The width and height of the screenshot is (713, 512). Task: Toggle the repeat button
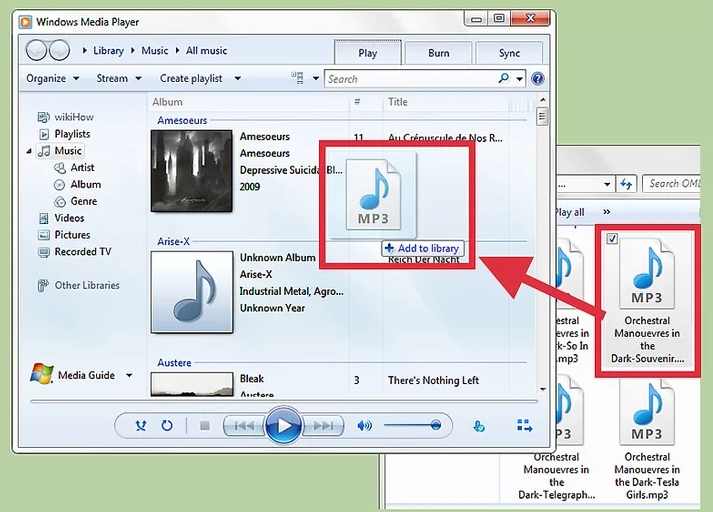coord(167,426)
